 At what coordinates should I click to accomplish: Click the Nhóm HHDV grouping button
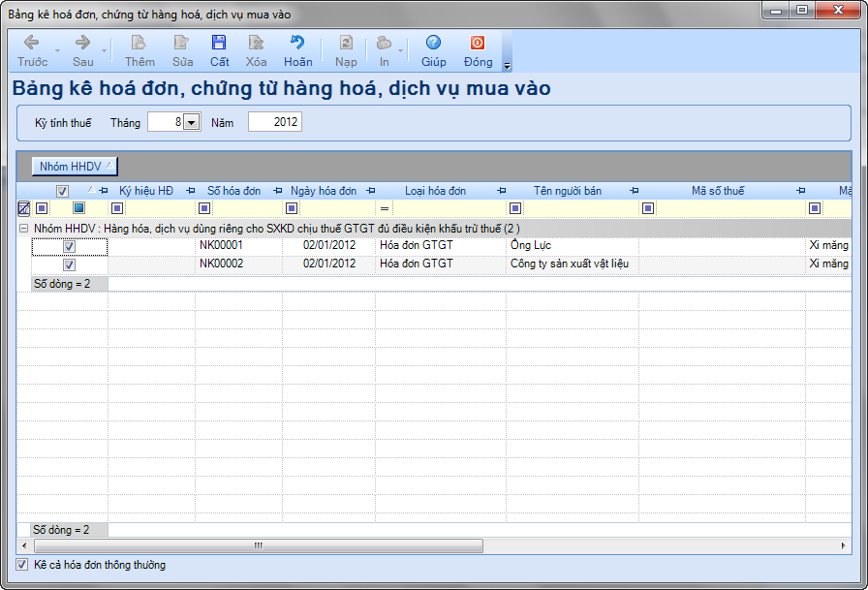75,166
